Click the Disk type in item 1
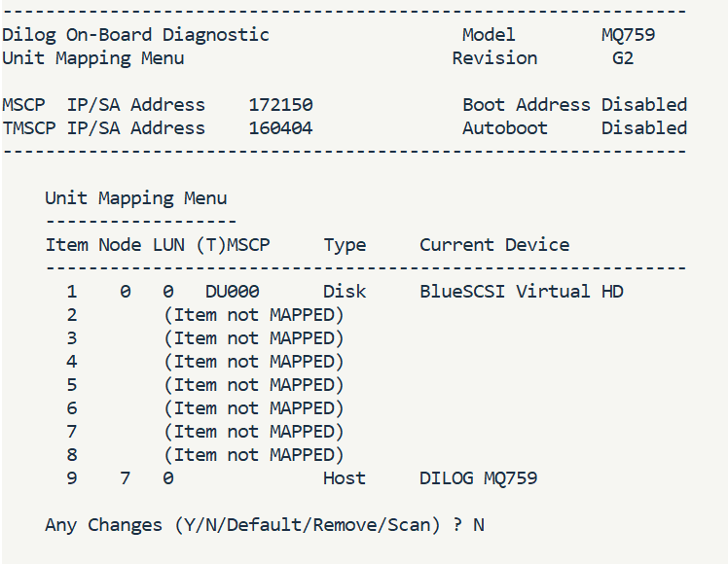Screen dimensions: 728x564 (x=345, y=292)
